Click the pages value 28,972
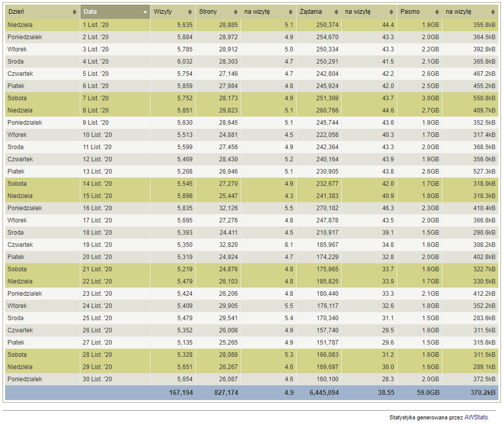This screenshot has width=504, height=424. click(x=228, y=37)
